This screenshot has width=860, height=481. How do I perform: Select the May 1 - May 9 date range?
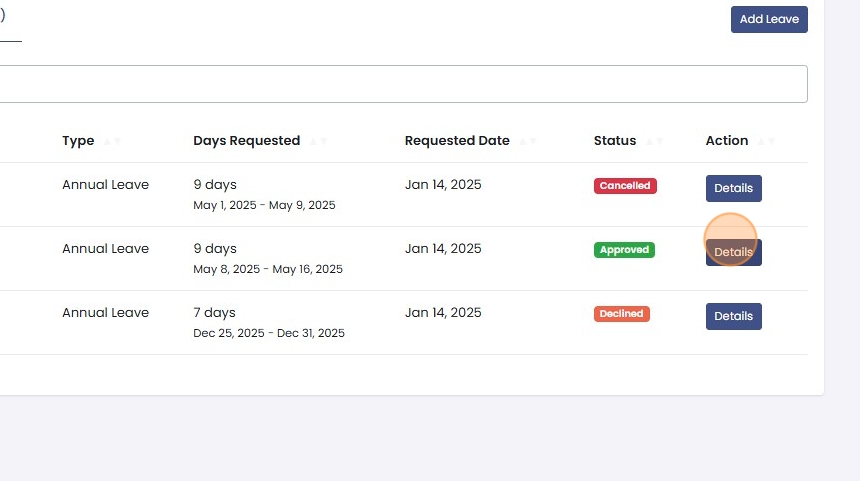click(264, 205)
